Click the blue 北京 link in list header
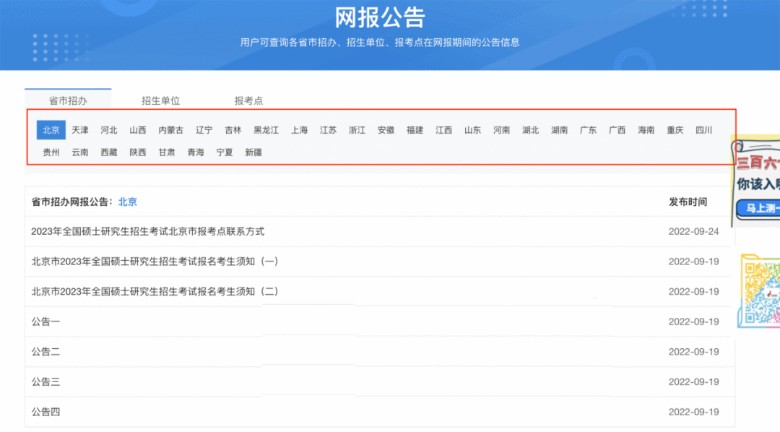Image resolution: width=780 pixels, height=432 pixels. [x=127, y=201]
